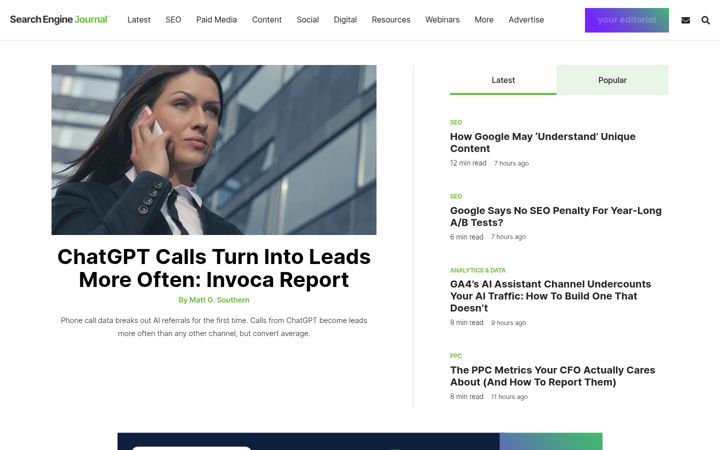Open the Latest menu in top navigation

pyautogui.click(x=139, y=20)
